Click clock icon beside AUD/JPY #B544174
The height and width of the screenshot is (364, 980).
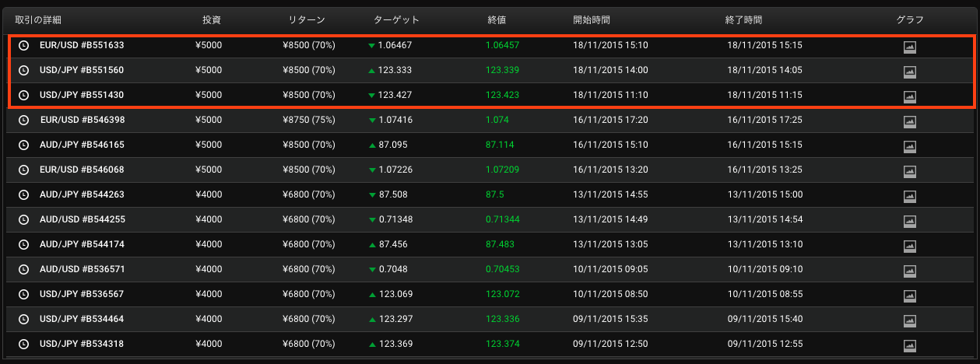(x=23, y=245)
